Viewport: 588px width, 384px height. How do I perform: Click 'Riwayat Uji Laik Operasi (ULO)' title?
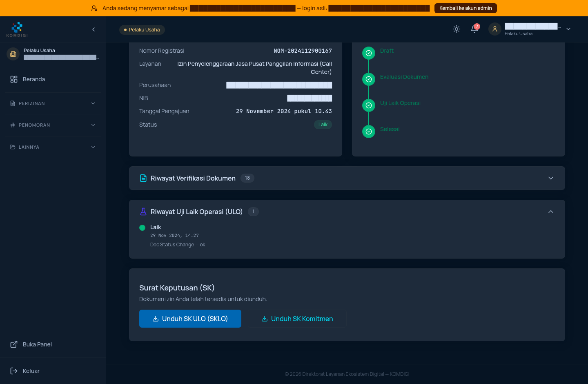click(196, 212)
